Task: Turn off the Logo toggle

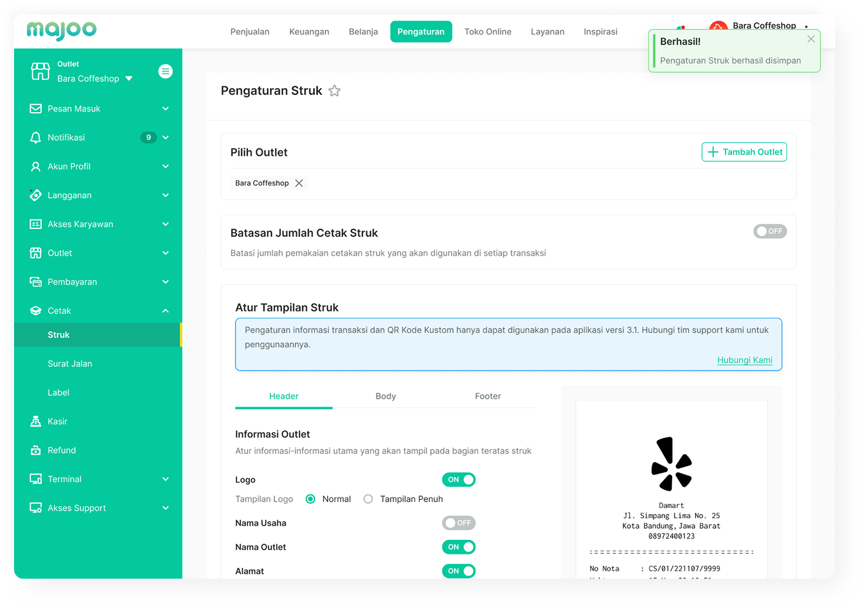Action: pyautogui.click(x=459, y=479)
